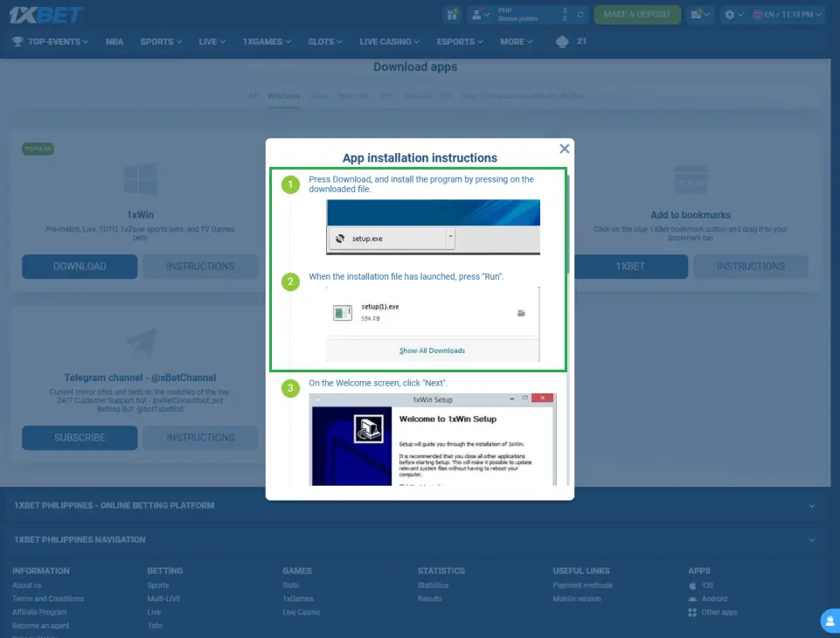Click the refresh balance icon

tap(581, 15)
